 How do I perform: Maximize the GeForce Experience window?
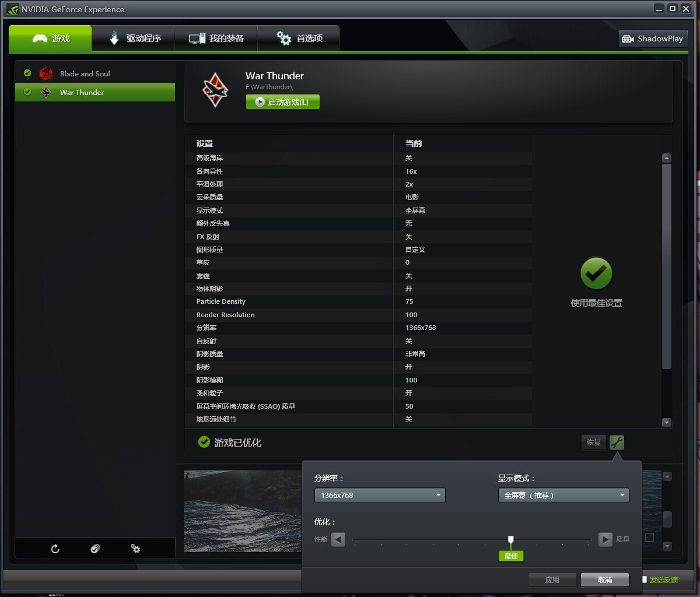[x=673, y=8]
